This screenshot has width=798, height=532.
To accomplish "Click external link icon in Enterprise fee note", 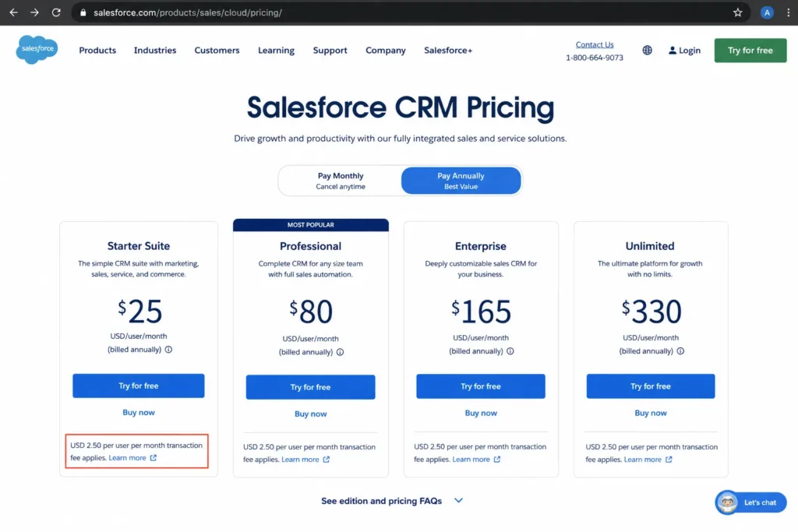I will tap(496, 460).
